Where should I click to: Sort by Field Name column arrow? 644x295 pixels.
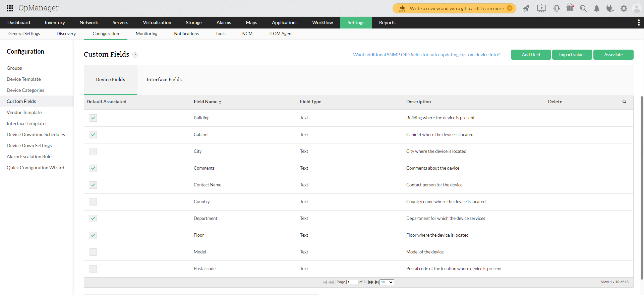click(220, 102)
